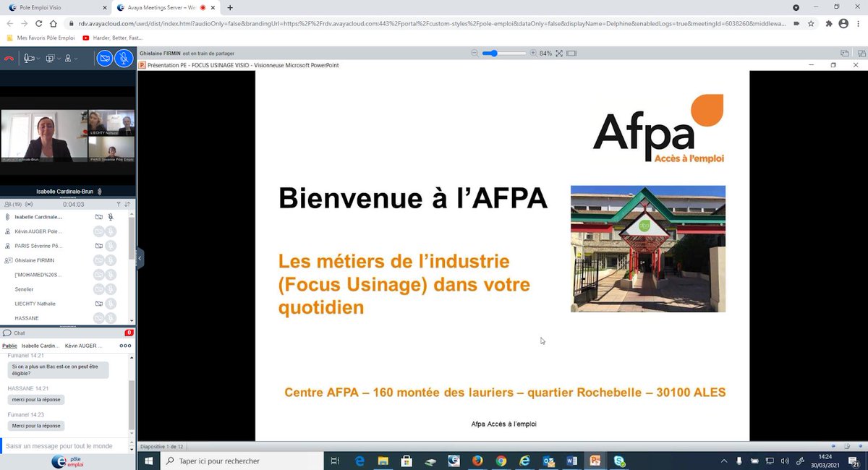Toggle microphone icon for PARIS Séverine row

coord(111,246)
